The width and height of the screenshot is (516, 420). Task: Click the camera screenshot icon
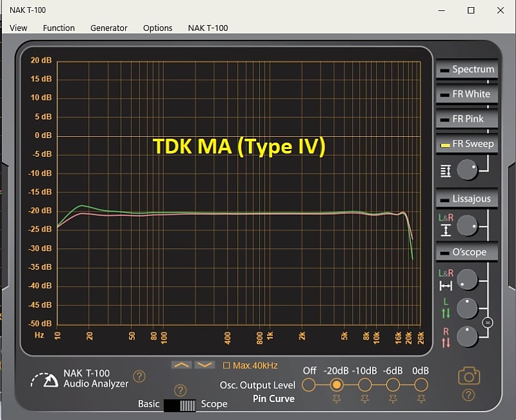coord(469,376)
